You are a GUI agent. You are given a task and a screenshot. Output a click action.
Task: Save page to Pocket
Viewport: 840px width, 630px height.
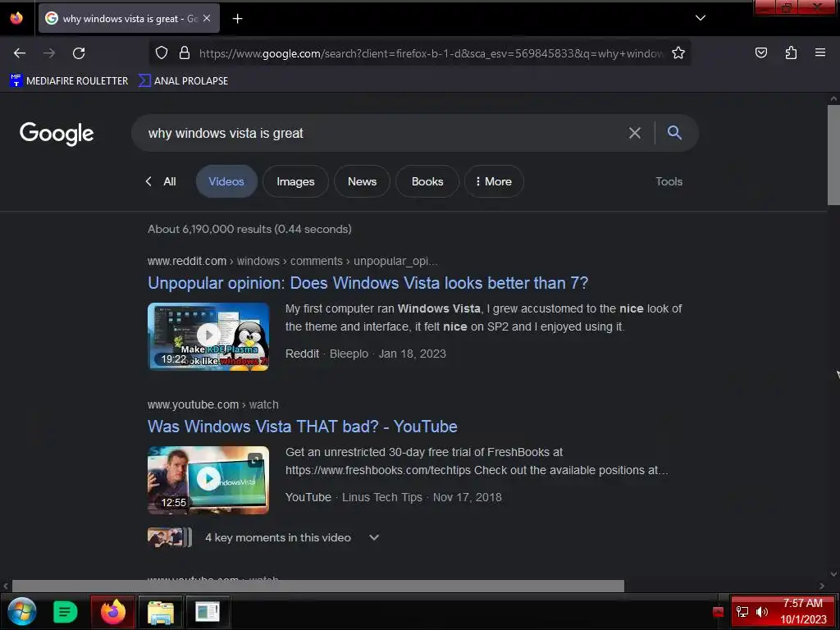(x=760, y=53)
